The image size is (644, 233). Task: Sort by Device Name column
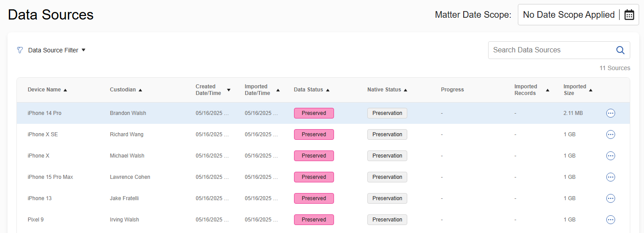point(47,90)
